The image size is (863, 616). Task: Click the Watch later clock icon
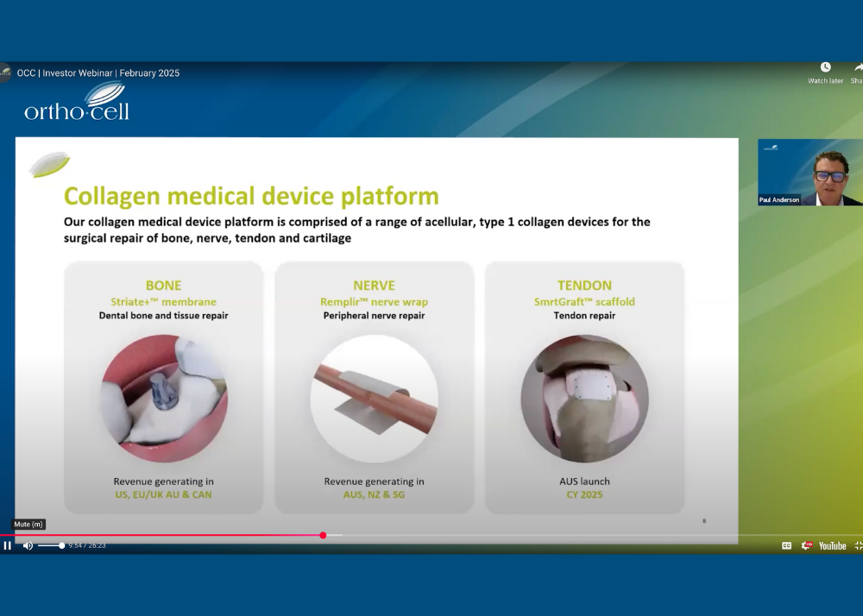(825, 68)
